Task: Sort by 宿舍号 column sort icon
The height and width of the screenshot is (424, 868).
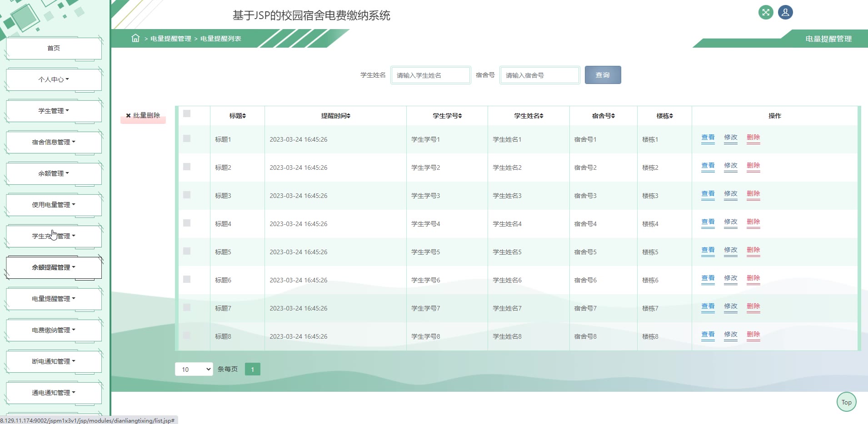Action: point(613,116)
